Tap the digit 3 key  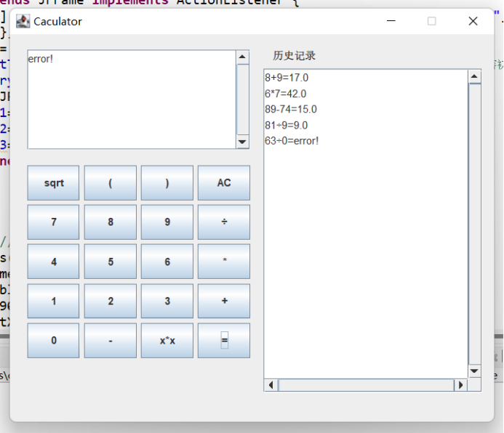(x=167, y=301)
